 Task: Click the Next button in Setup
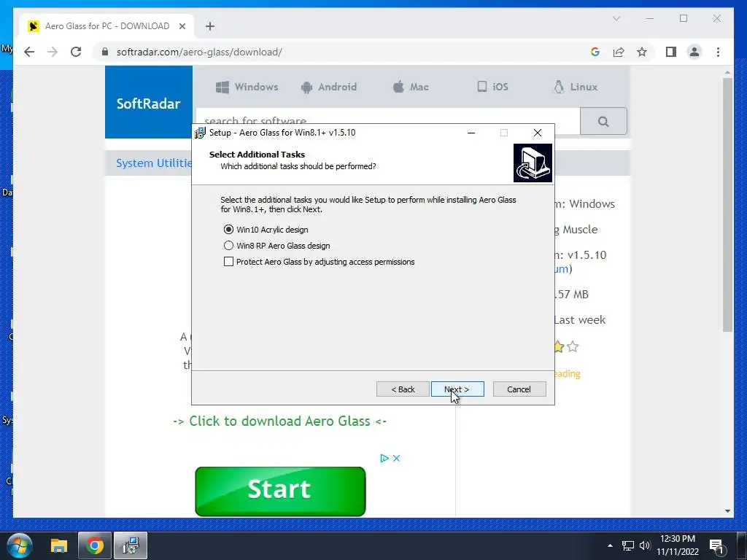click(457, 389)
